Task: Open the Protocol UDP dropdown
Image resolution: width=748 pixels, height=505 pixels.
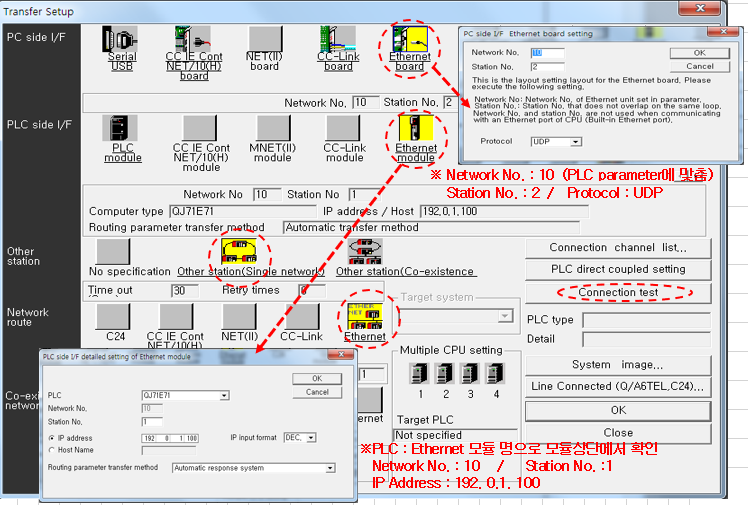Action: [576, 142]
